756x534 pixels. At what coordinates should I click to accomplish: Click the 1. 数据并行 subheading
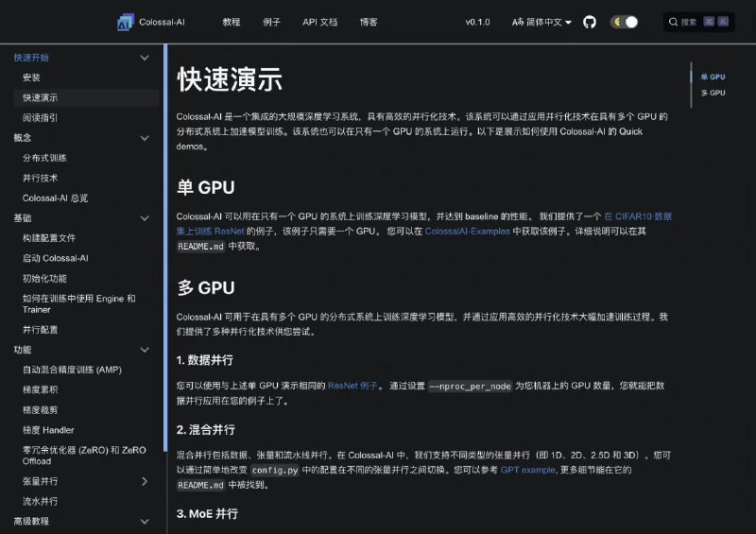[204, 360]
